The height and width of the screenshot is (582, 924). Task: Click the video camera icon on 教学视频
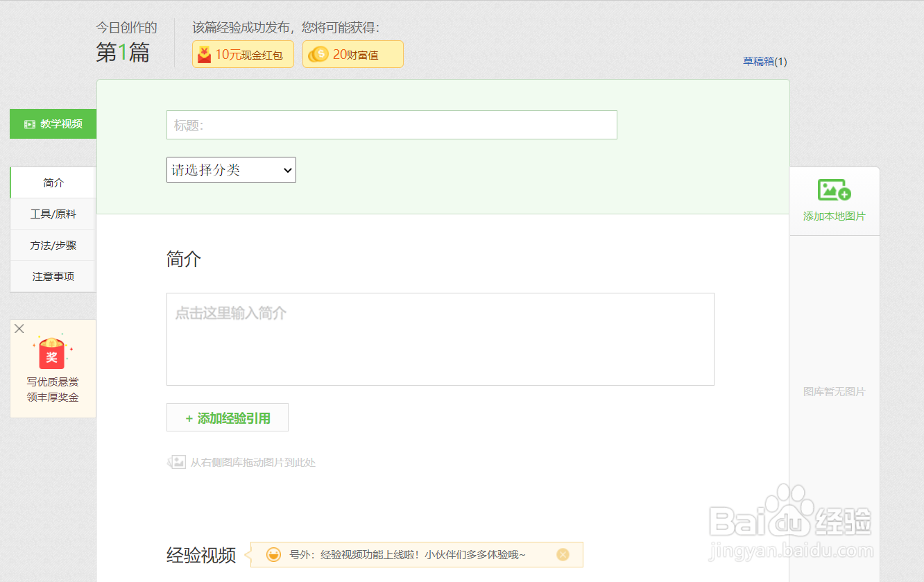click(x=28, y=123)
